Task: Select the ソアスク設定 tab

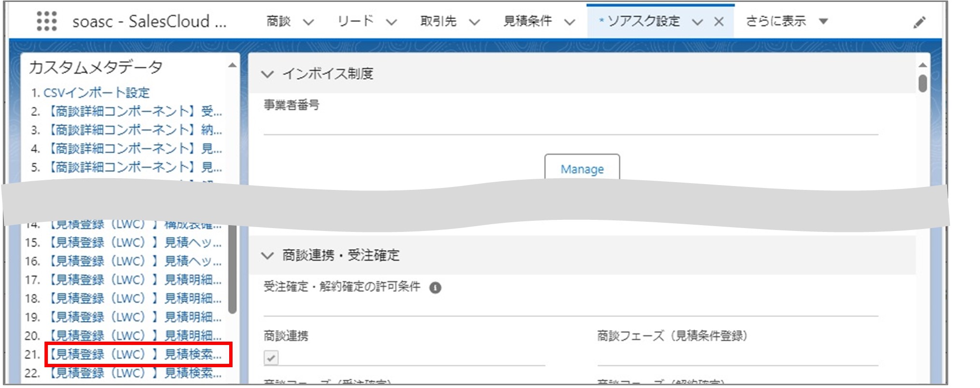Action: (x=643, y=21)
